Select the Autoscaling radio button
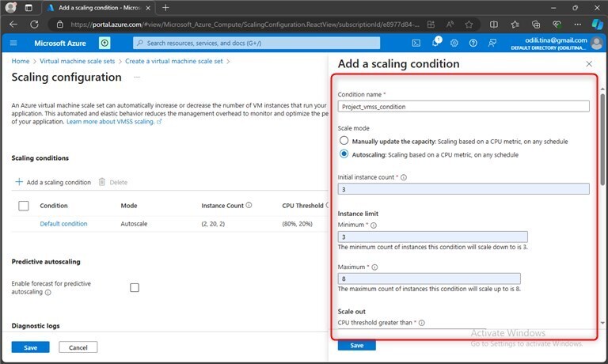Image resolution: width=608 pixels, height=364 pixels. click(x=344, y=154)
